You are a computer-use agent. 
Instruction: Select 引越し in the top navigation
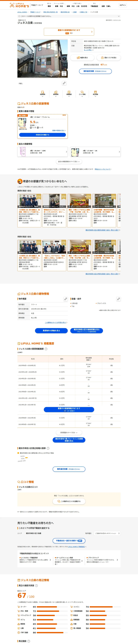point(108,6)
